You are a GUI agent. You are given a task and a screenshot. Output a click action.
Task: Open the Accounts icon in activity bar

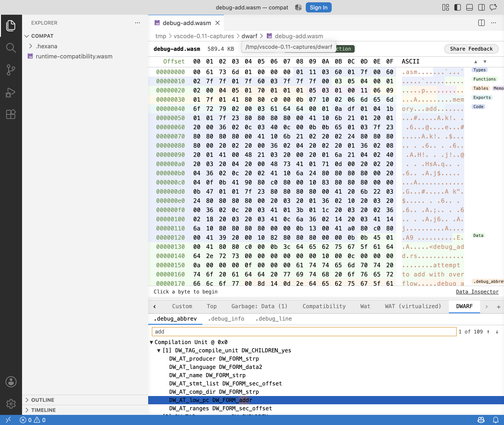point(11,382)
